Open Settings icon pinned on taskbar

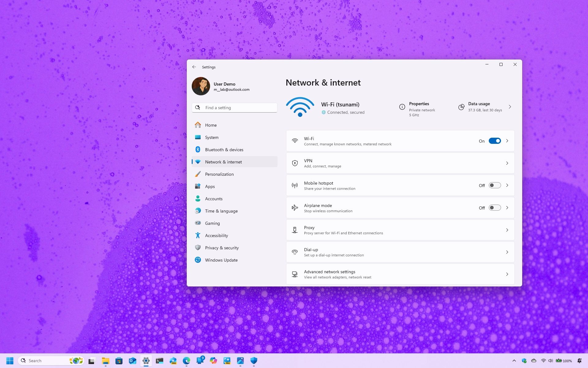[x=146, y=361]
